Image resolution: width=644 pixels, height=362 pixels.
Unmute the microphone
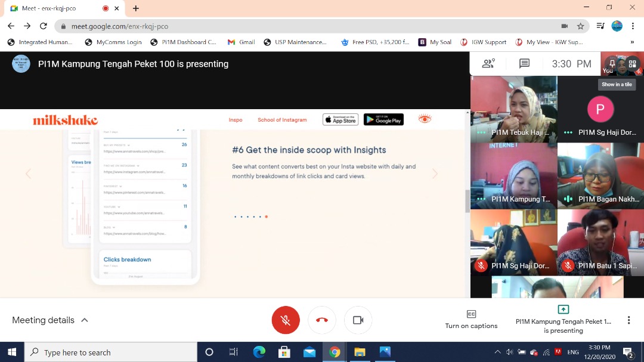[x=286, y=320]
